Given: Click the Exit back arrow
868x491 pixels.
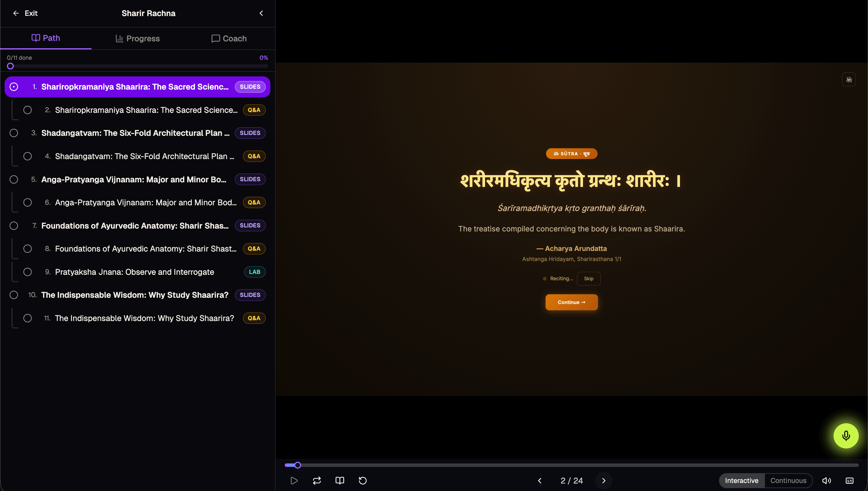Looking at the screenshot, I should point(16,13).
